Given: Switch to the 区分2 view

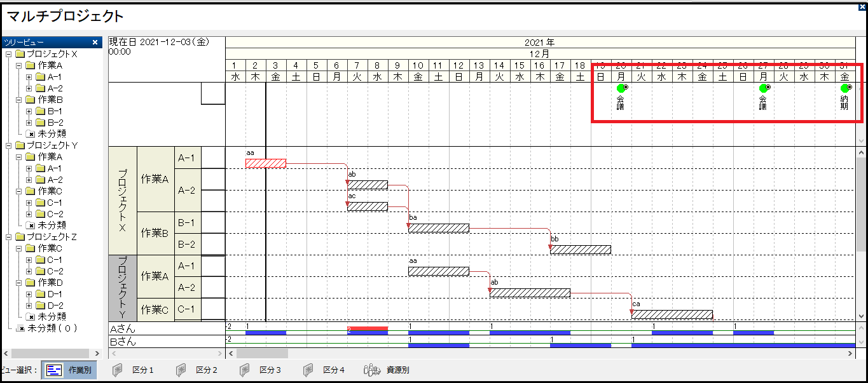Looking at the screenshot, I should pos(197,370).
